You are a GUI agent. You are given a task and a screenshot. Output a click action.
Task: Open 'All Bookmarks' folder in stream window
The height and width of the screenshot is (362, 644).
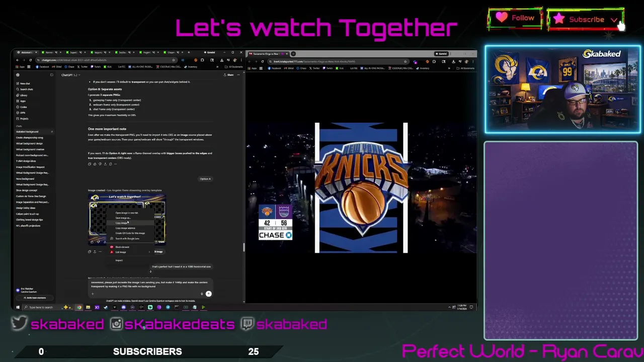pos(465,68)
